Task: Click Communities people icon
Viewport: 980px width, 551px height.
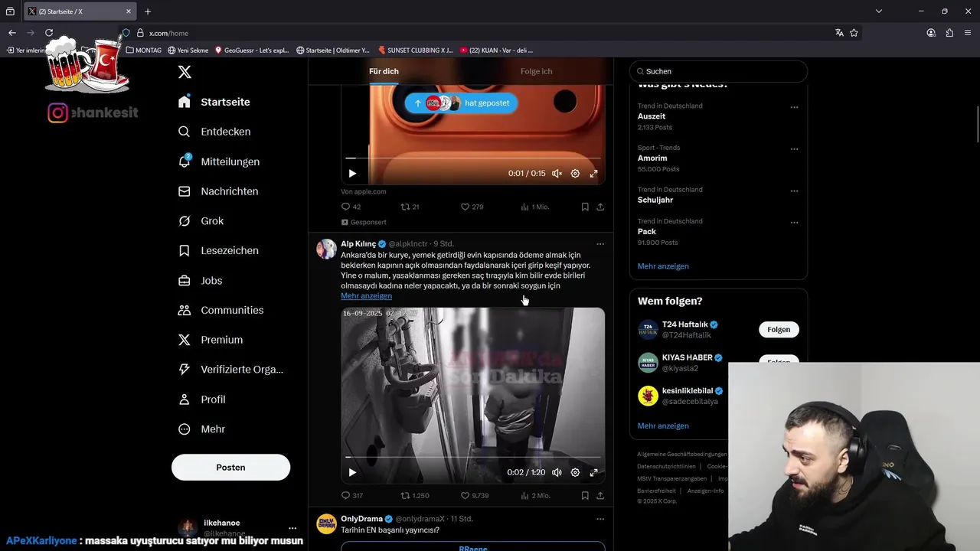Action: pos(184,310)
